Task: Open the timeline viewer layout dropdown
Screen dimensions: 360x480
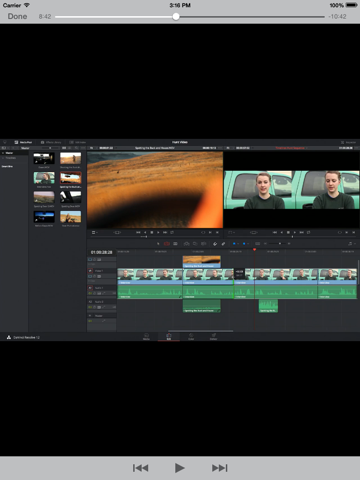Action: click(231, 232)
